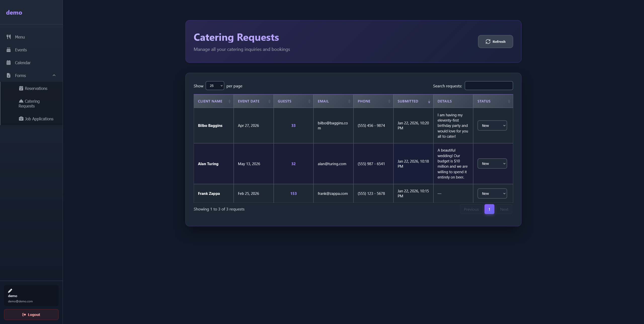This screenshot has height=324, width=644.
Task: Click the Catering Requests serving-dish icon
Action: click(21, 101)
